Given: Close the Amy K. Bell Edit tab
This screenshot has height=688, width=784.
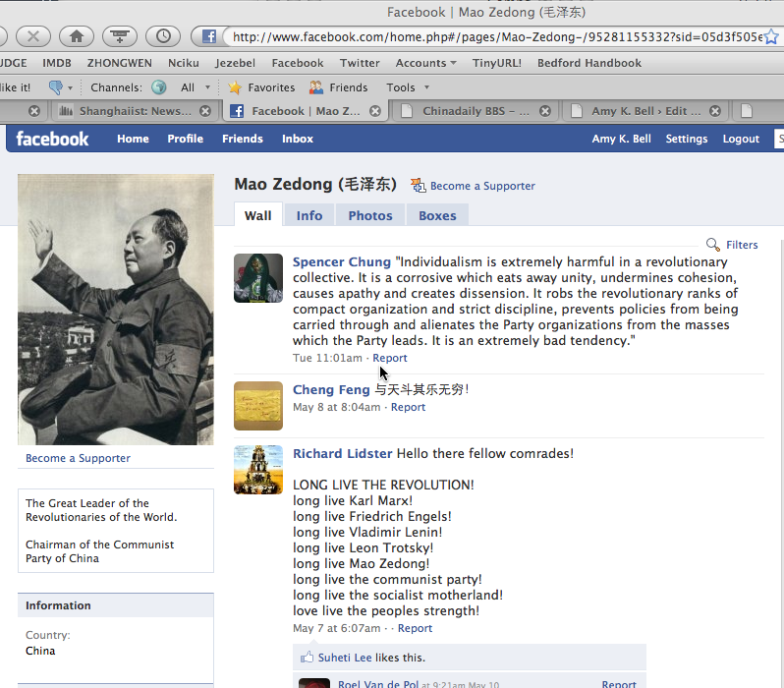Looking at the screenshot, I should [x=715, y=111].
